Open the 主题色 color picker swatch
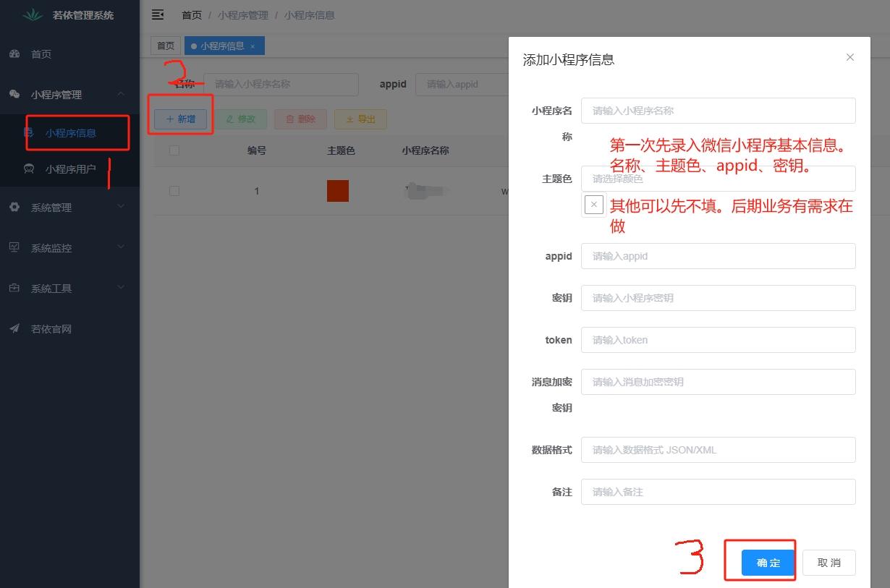Image resolution: width=890 pixels, height=588 pixels. (x=594, y=205)
